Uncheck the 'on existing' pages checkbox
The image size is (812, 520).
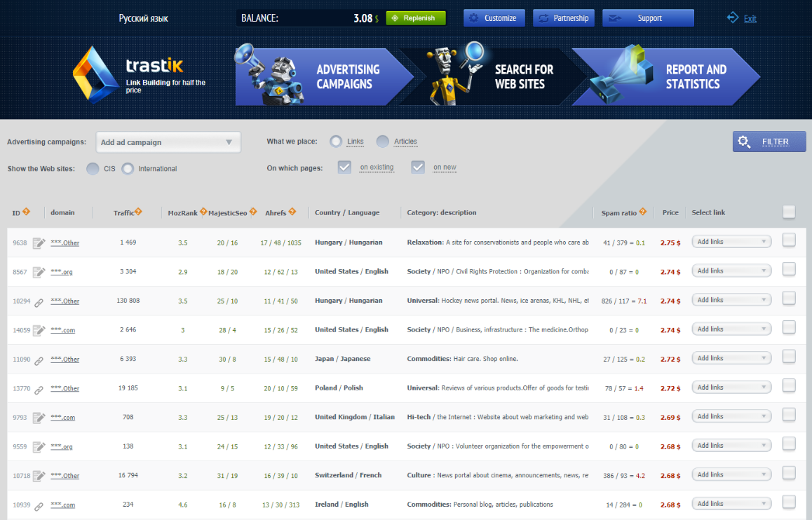344,167
